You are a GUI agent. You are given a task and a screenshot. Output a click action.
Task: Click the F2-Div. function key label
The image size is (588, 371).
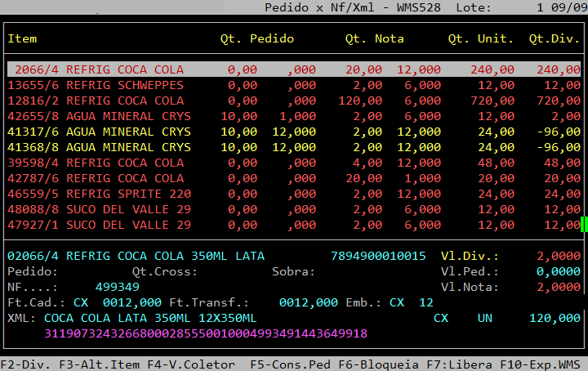[25, 364]
